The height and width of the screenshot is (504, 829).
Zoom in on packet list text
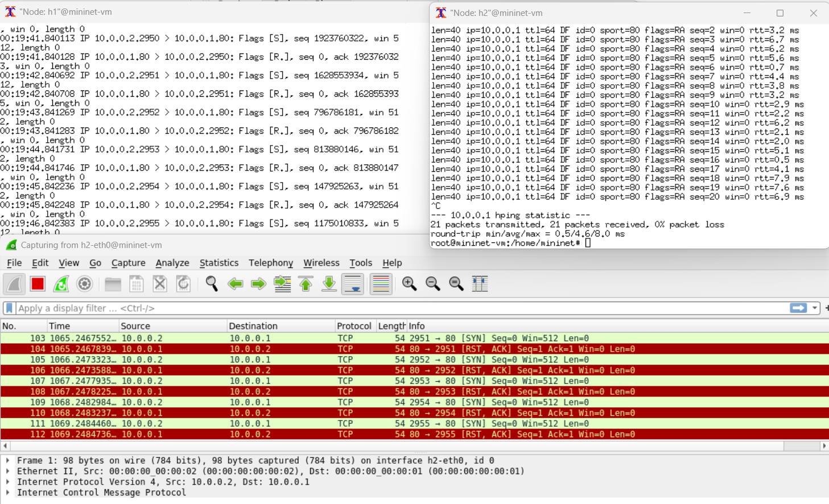(409, 284)
